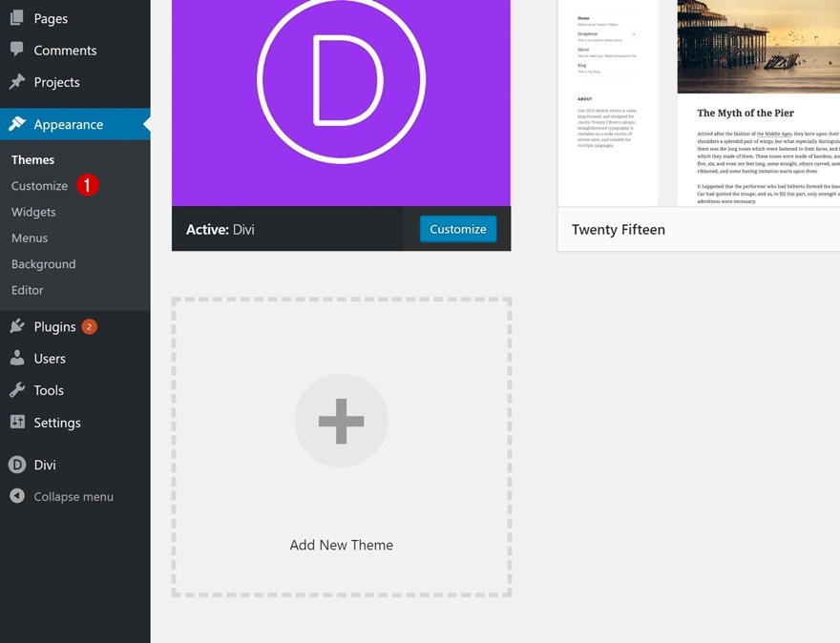Open the theme Editor submenu item
The width and height of the screenshot is (840, 643).
[x=28, y=290]
